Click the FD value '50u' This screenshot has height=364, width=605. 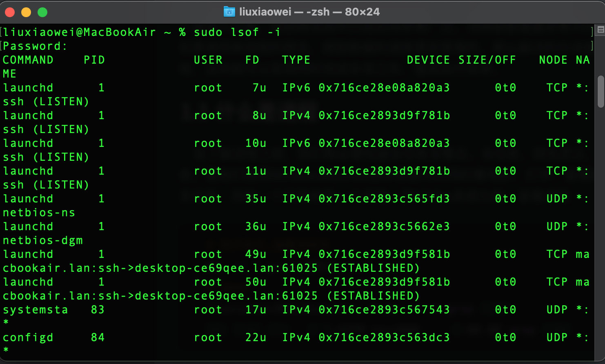click(x=256, y=282)
